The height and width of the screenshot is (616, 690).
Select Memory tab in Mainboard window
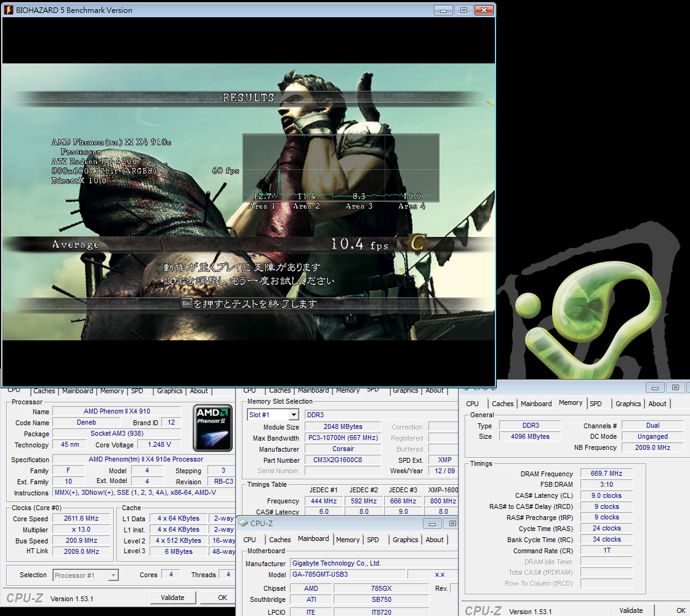point(348,540)
